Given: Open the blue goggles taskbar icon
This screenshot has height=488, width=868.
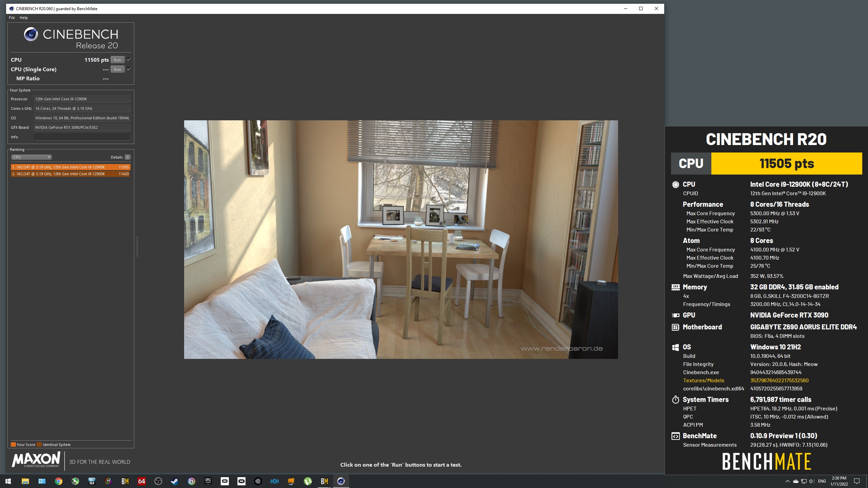Looking at the screenshot, I should pyautogui.click(x=274, y=481).
